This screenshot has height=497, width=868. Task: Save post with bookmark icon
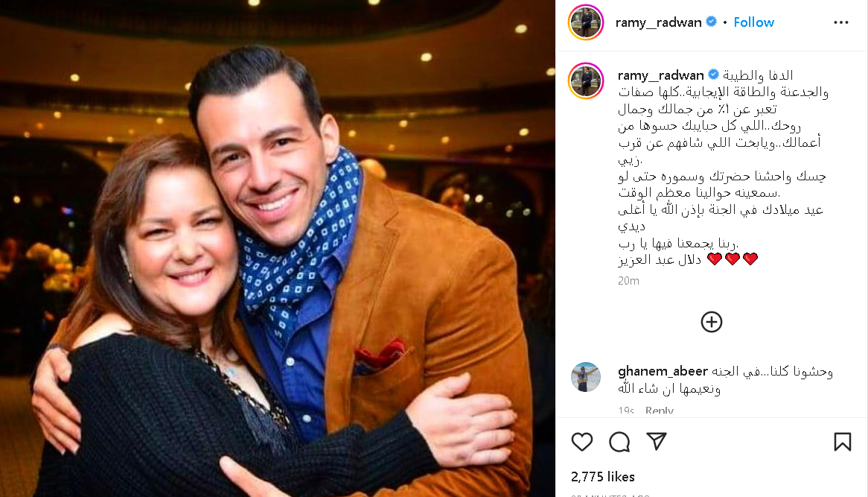coord(843,442)
